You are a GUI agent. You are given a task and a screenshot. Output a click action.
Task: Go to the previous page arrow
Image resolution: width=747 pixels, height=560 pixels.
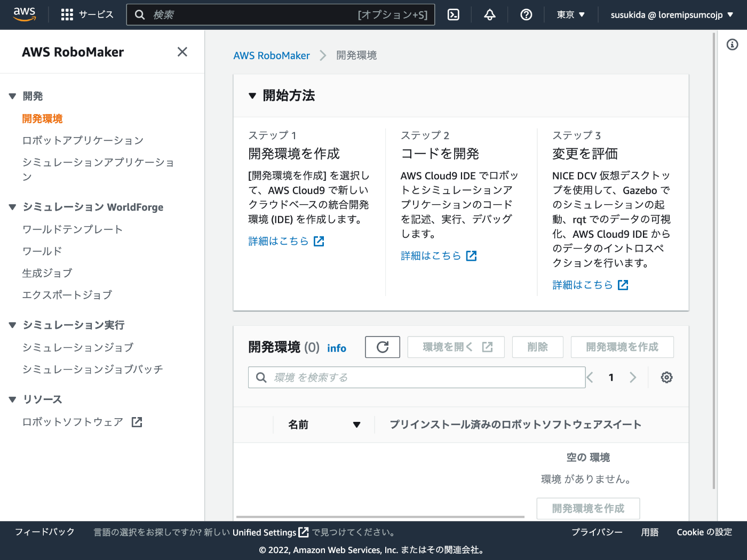pos(590,378)
